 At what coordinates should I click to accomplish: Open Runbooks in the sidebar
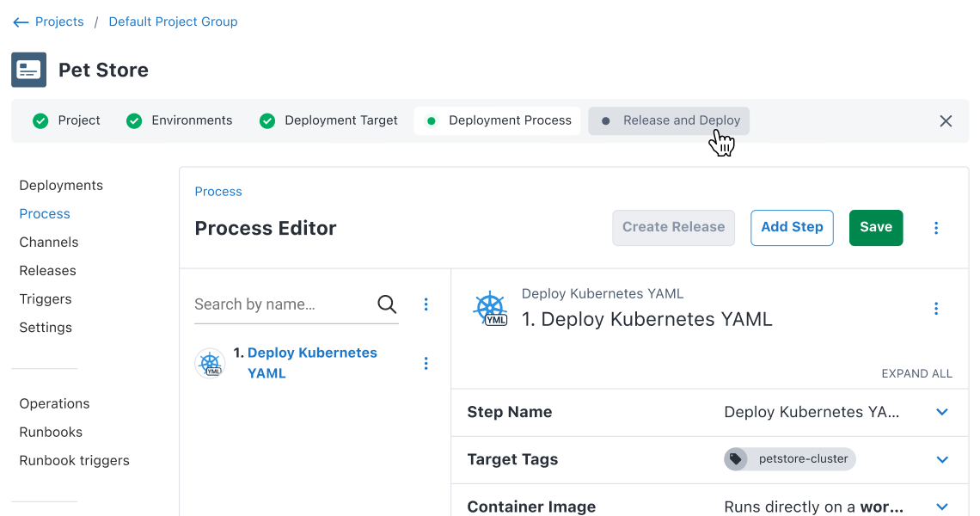click(51, 433)
